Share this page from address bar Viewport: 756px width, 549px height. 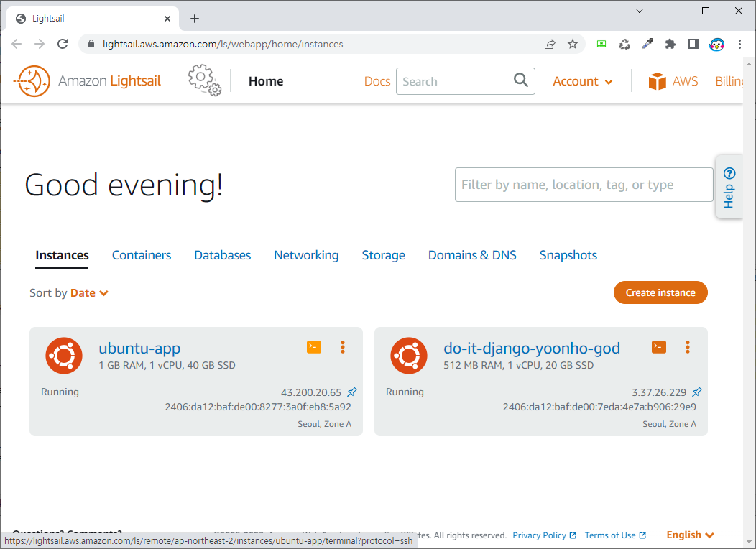tap(550, 45)
